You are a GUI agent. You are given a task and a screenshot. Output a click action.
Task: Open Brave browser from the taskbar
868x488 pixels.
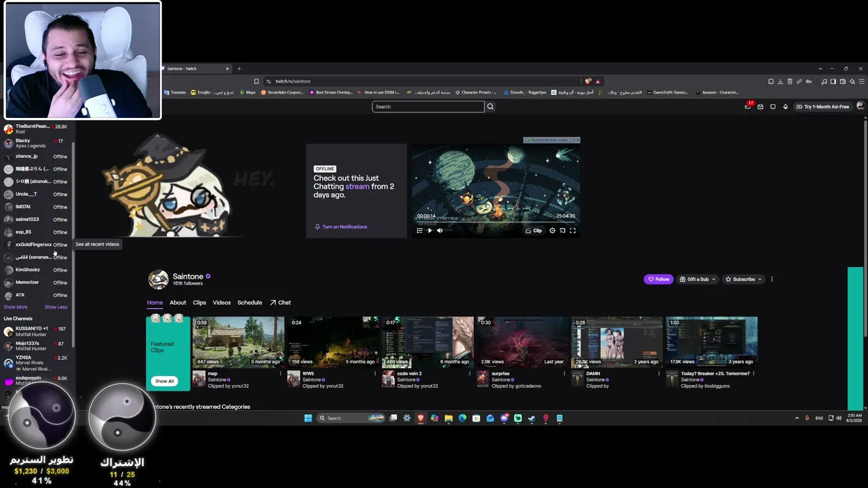pos(420,418)
